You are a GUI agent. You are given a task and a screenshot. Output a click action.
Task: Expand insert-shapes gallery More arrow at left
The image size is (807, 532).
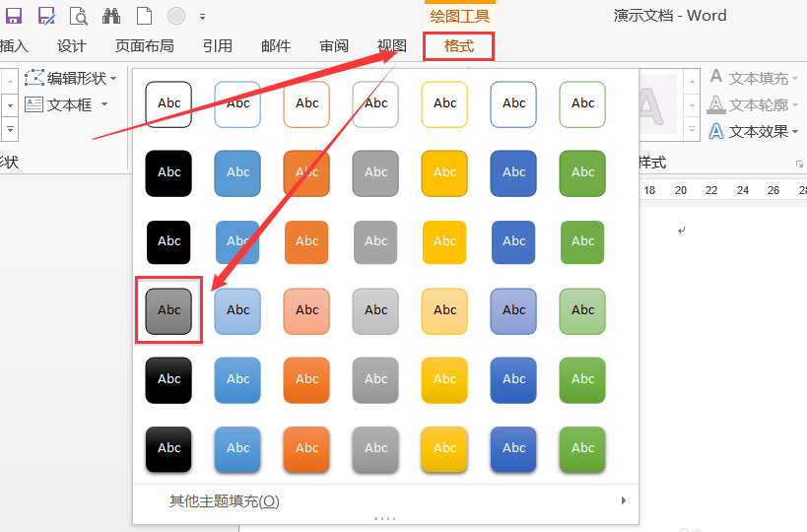tap(10, 129)
